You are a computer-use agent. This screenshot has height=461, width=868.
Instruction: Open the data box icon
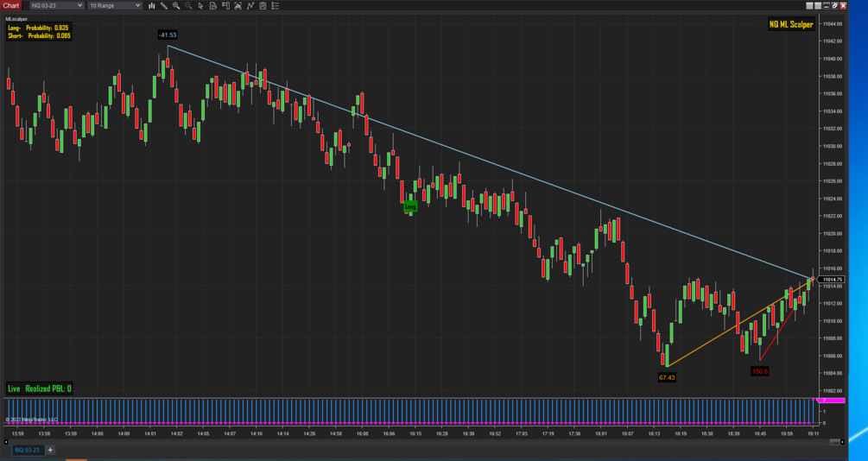pos(213,5)
